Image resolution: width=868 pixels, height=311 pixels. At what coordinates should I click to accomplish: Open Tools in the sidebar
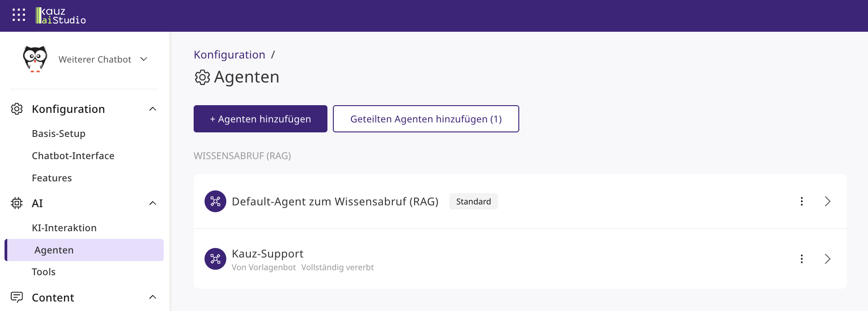point(44,272)
